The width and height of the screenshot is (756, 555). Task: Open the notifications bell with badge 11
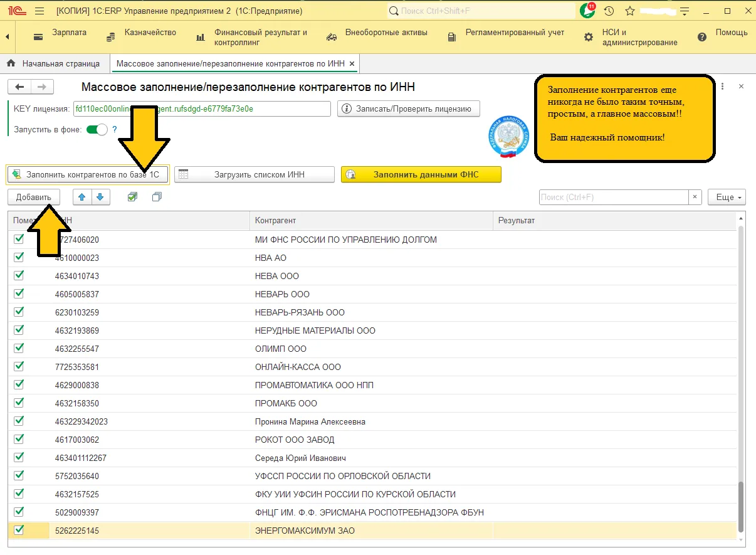click(x=587, y=11)
